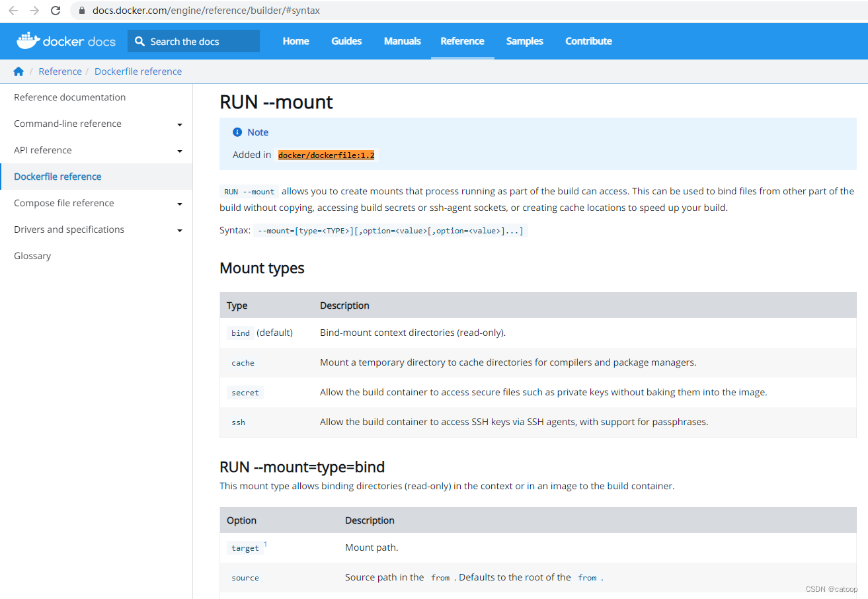This screenshot has width=868, height=599.
Task: Open the Contribute nav tab
Action: coord(588,41)
